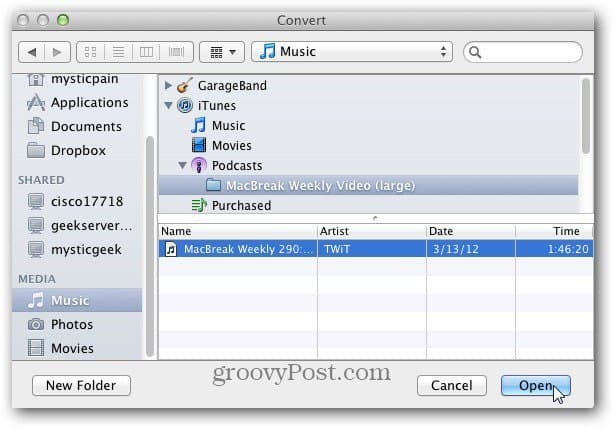Click the search magnifier icon

(475, 52)
